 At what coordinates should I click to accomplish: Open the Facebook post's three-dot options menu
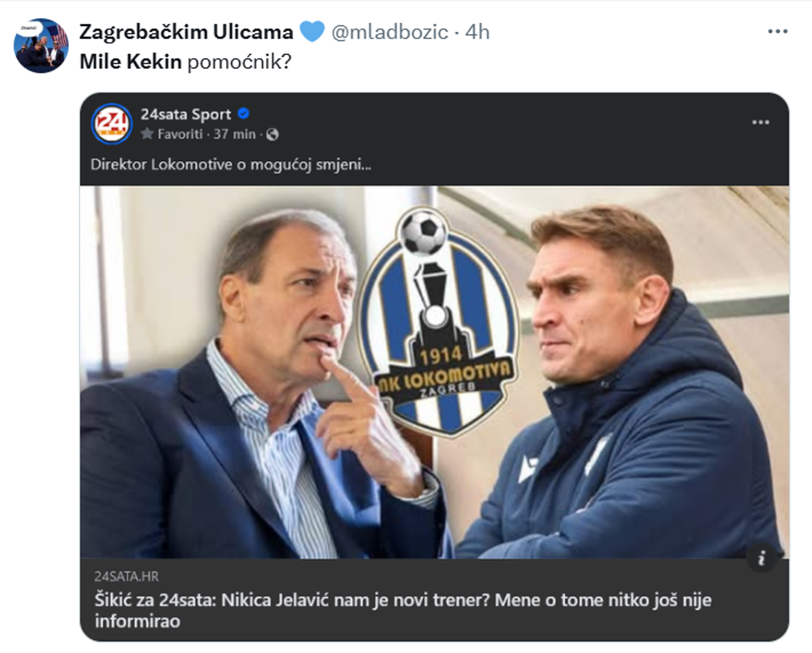[760, 122]
